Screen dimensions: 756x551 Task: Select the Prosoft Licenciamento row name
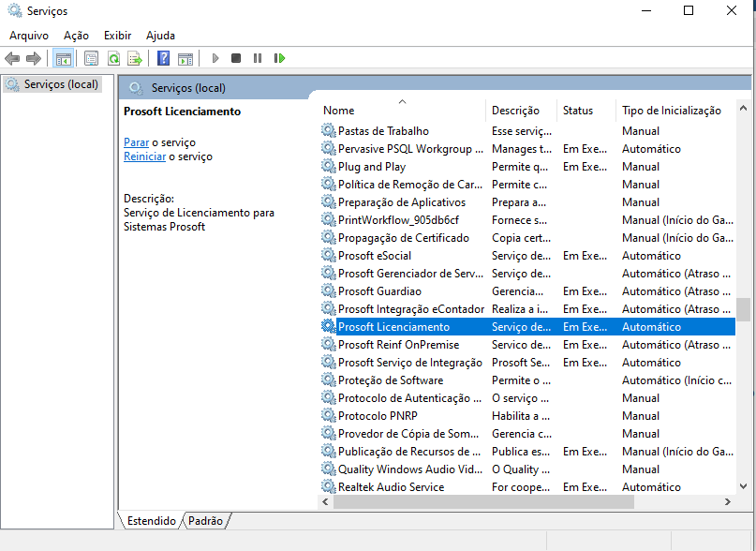pos(393,327)
